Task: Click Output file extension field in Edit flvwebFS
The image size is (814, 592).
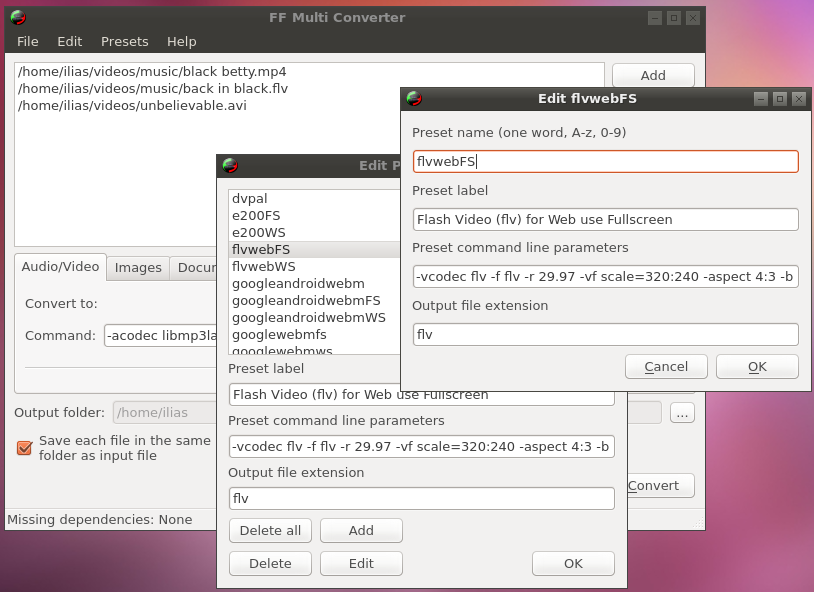Action: tap(606, 334)
